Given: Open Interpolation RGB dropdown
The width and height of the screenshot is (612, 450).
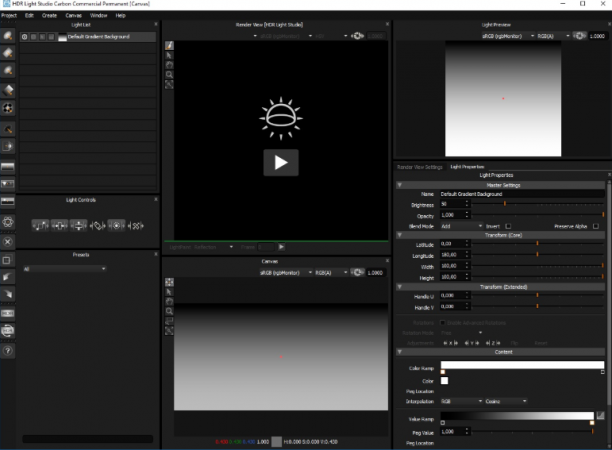Looking at the screenshot, I should pyautogui.click(x=462, y=401).
